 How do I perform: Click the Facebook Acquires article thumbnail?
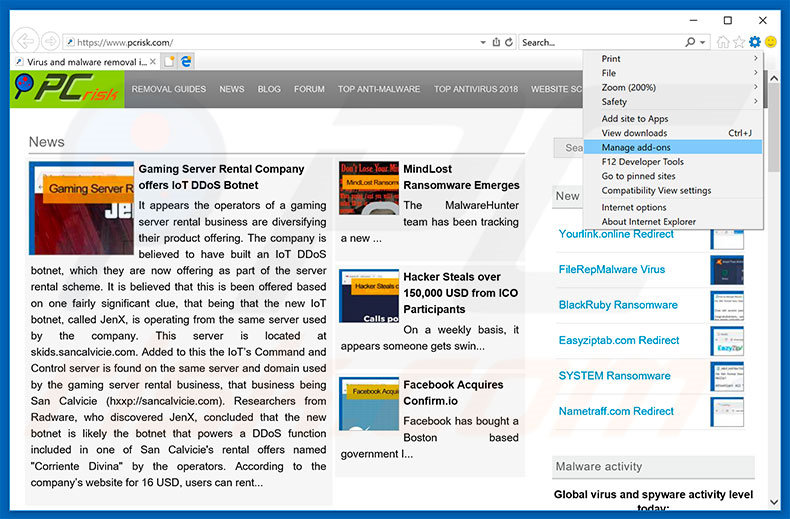click(x=369, y=404)
